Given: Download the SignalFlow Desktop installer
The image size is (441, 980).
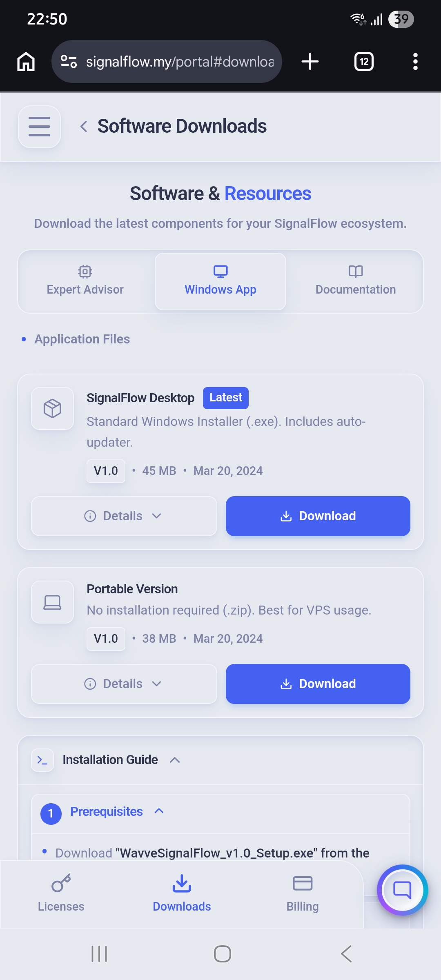Looking at the screenshot, I should tap(318, 516).
